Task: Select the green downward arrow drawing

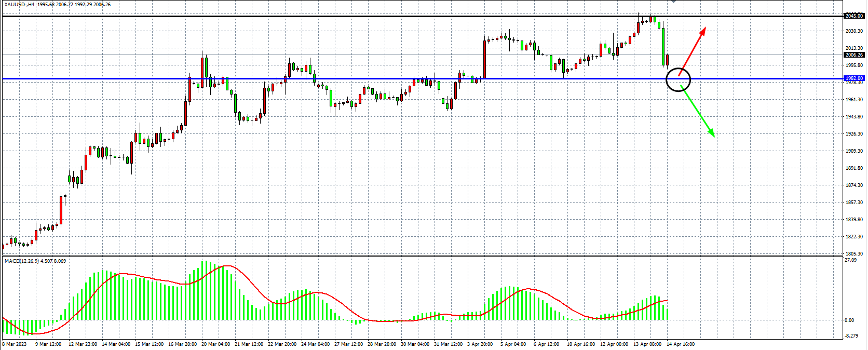Action: pos(699,113)
